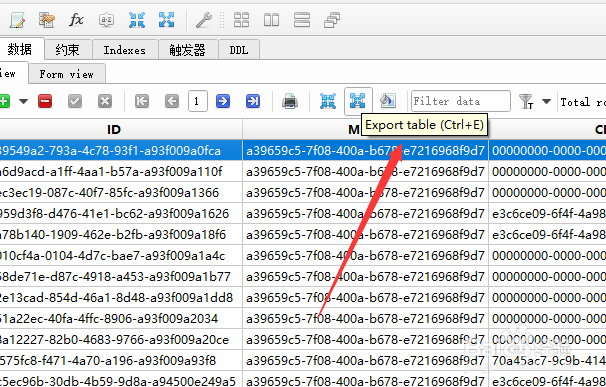Open the 触发器 tab
Viewport: 606px width, 387px height.
point(188,50)
